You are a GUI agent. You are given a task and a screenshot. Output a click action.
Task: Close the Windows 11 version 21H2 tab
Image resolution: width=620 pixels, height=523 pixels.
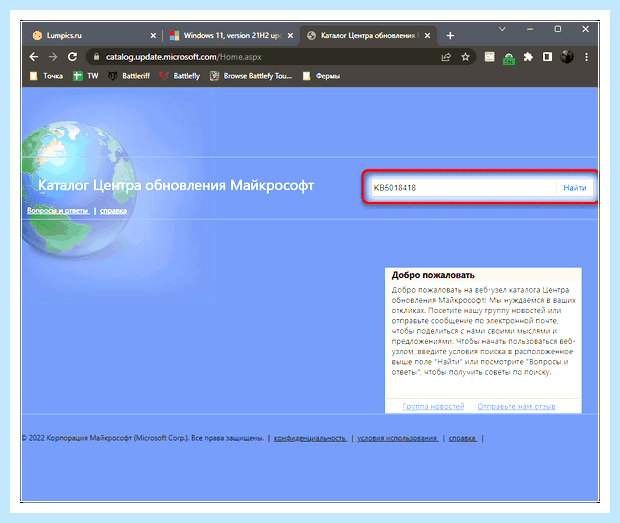click(x=290, y=36)
